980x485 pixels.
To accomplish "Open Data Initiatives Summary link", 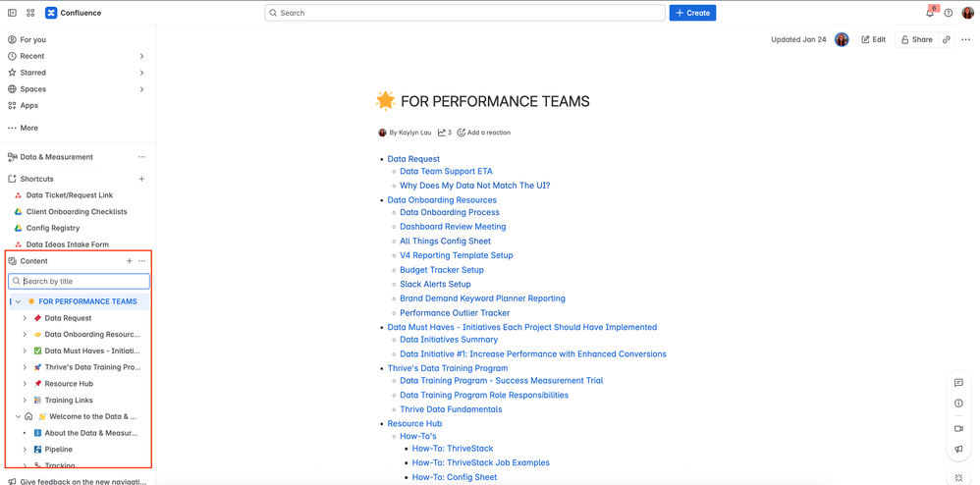I will click(449, 340).
